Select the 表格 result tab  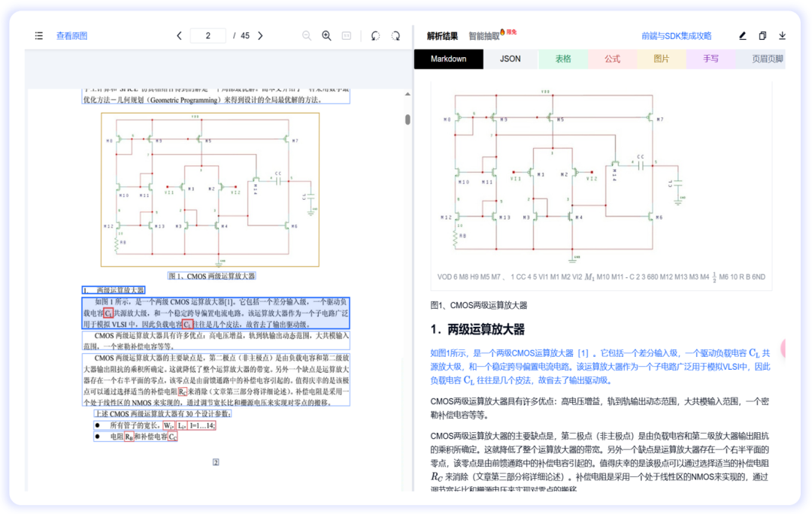tap(563, 59)
